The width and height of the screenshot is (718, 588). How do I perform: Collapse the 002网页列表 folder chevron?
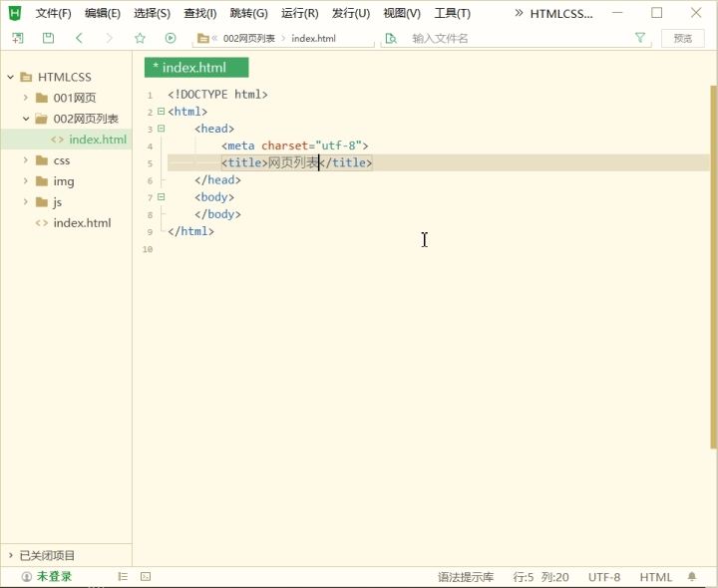coord(26,119)
